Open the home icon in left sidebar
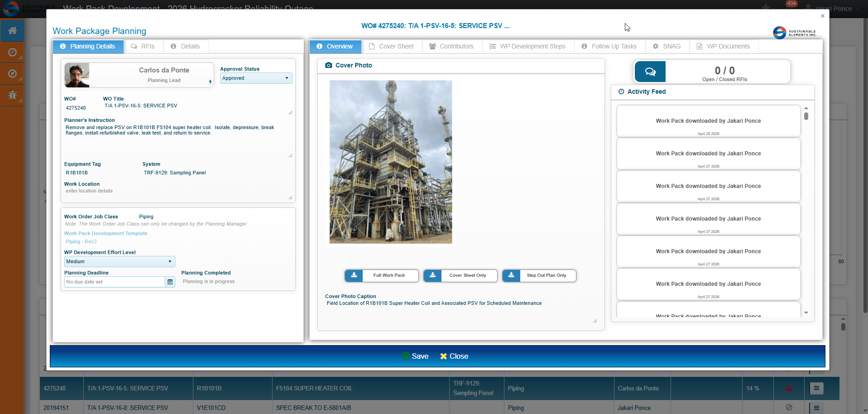 coord(12,30)
